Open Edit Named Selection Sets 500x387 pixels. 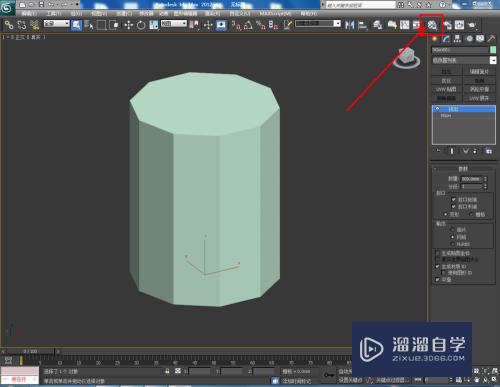click(288, 25)
